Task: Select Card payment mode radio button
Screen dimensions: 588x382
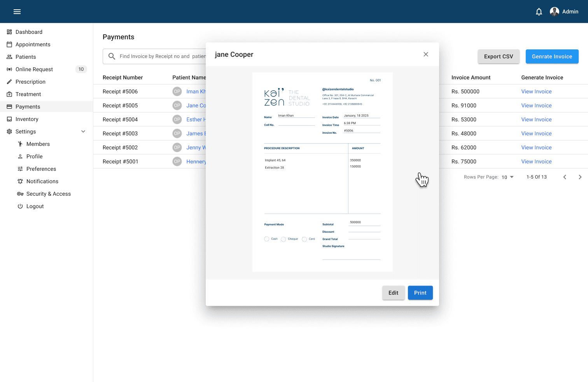Action: coord(304,239)
